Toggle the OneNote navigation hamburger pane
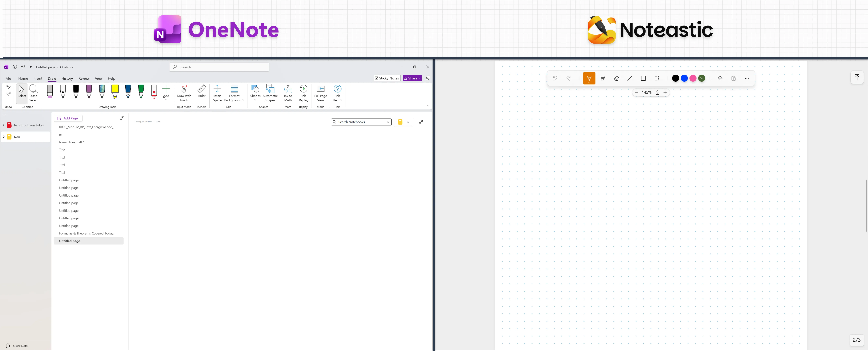Image resolution: width=868 pixels, height=351 pixels. [x=4, y=115]
